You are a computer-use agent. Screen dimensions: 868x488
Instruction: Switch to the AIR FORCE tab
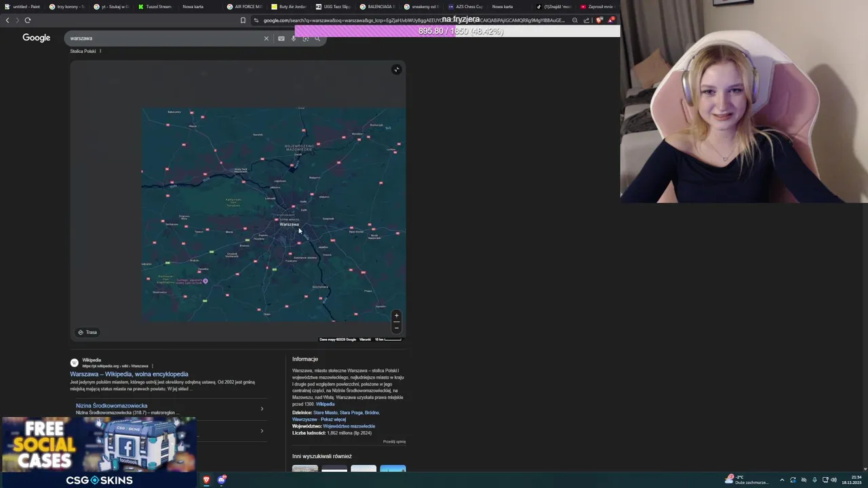click(245, 7)
